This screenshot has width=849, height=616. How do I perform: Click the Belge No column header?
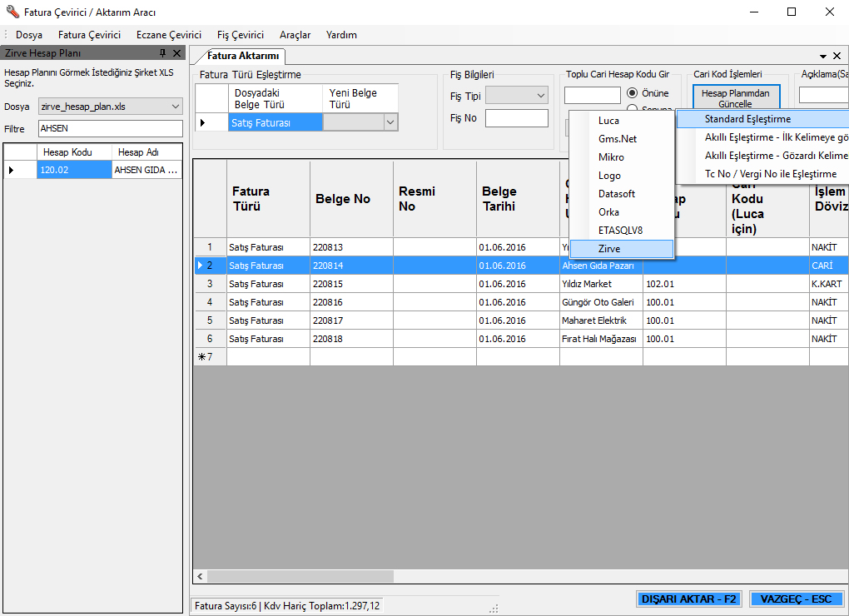pyautogui.click(x=352, y=199)
